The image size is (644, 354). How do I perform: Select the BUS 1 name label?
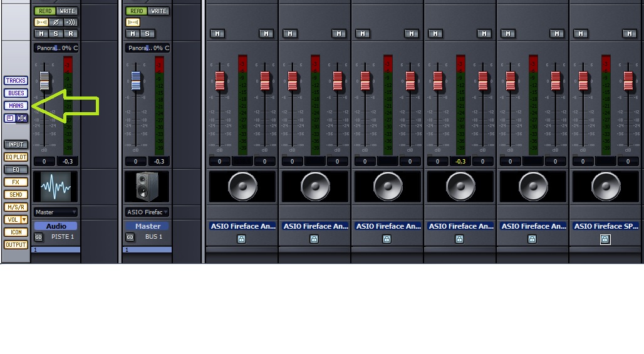[x=153, y=237]
